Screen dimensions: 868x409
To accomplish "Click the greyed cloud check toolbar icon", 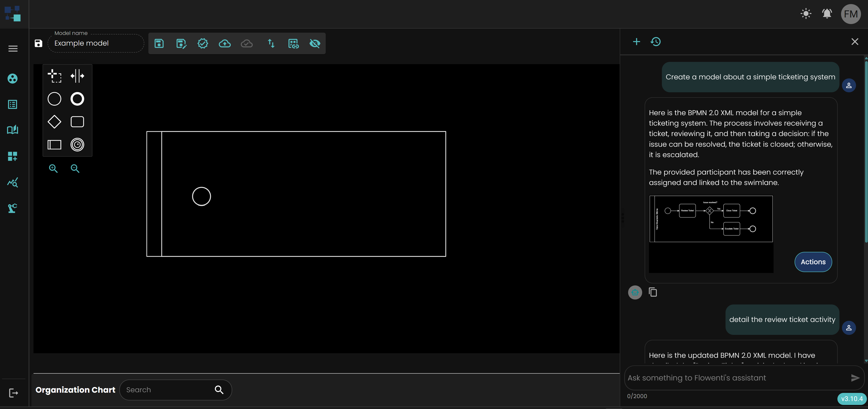I will 247,43.
